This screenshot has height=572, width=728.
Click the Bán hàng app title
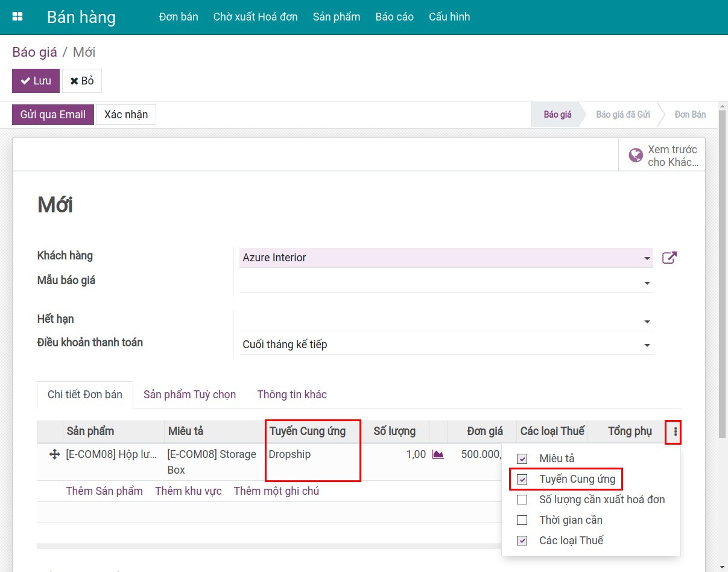[x=81, y=17]
